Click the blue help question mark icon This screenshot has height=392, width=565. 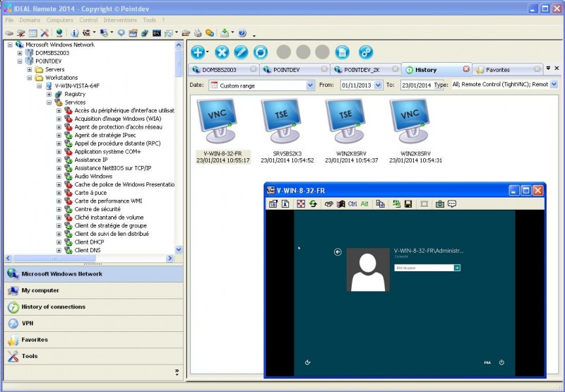[x=242, y=33]
